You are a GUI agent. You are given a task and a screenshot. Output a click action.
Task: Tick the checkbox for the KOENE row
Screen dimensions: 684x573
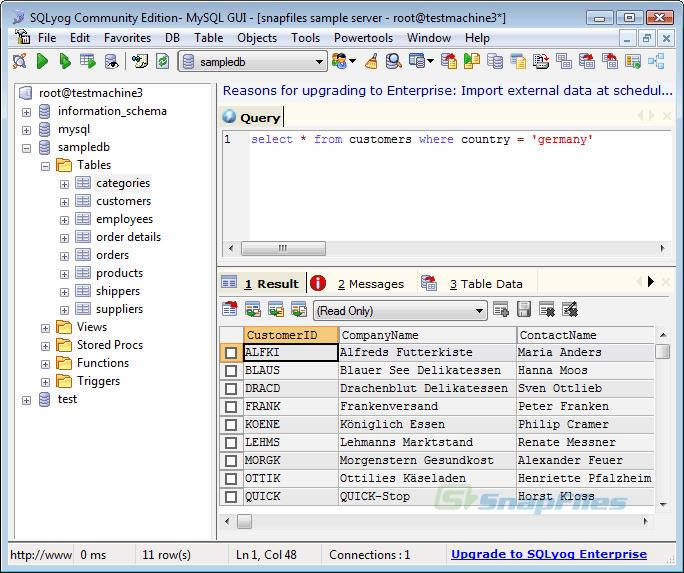[231, 424]
